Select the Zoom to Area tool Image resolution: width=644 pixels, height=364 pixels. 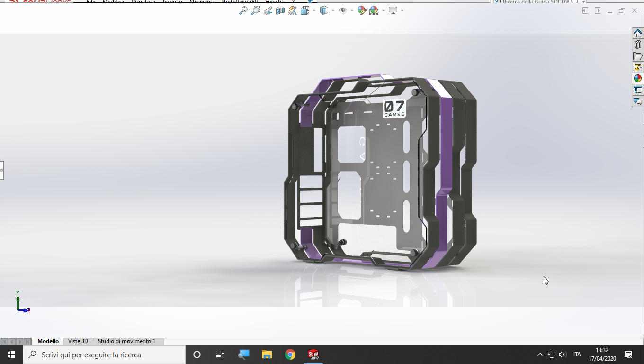pos(256,10)
